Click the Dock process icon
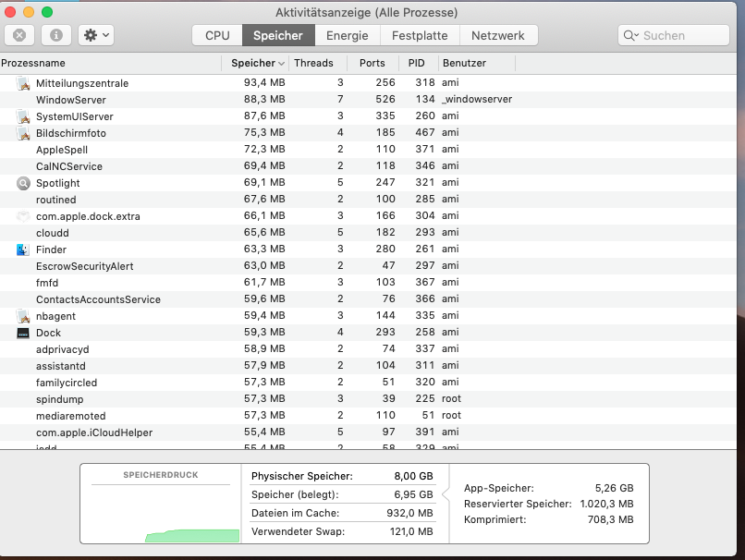 [23, 333]
